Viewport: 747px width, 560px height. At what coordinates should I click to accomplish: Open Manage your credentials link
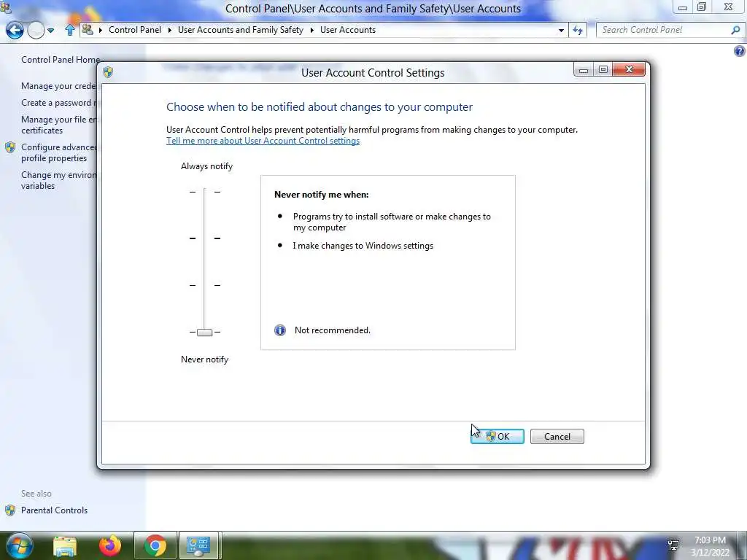point(58,86)
